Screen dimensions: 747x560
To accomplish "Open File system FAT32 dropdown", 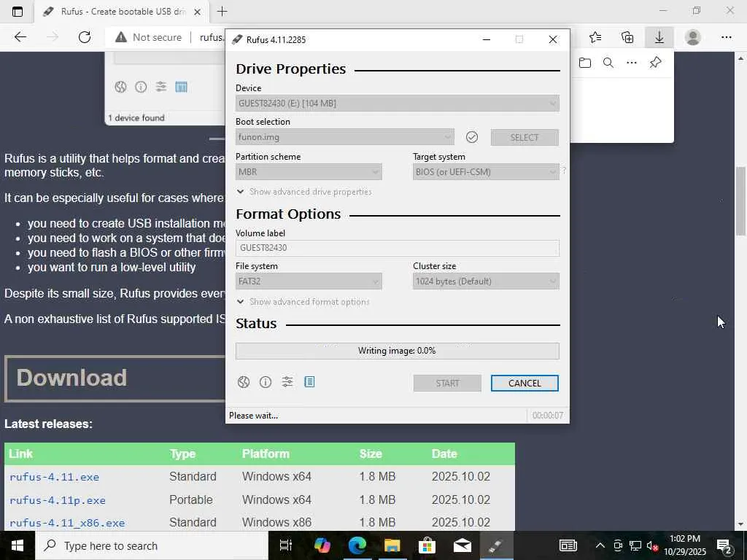I will (x=309, y=281).
